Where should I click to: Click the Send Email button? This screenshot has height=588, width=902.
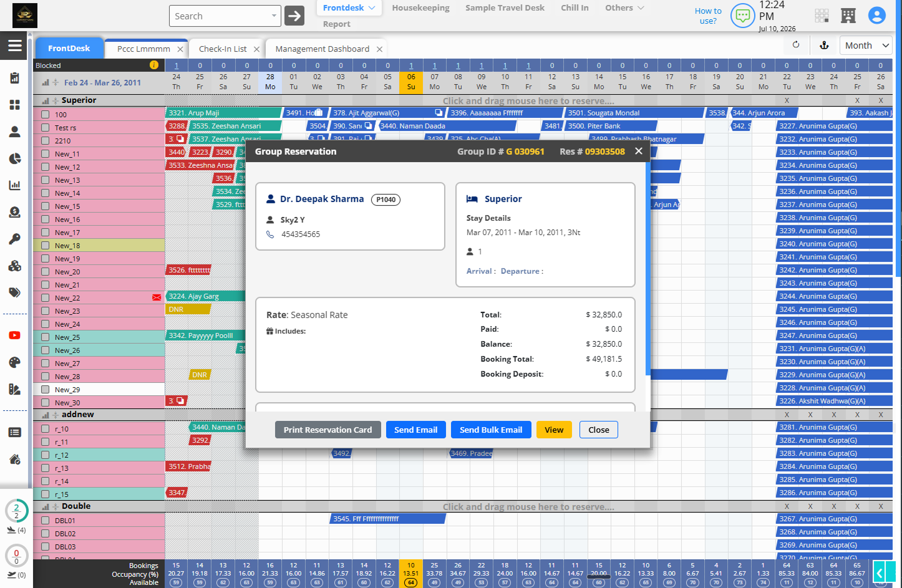pos(415,430)
